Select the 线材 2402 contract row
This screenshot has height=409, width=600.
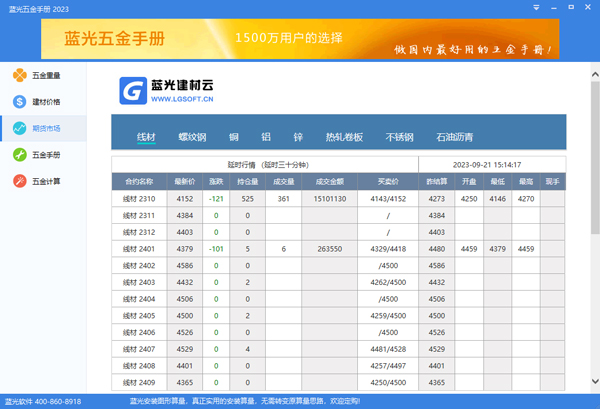[338, 266]
